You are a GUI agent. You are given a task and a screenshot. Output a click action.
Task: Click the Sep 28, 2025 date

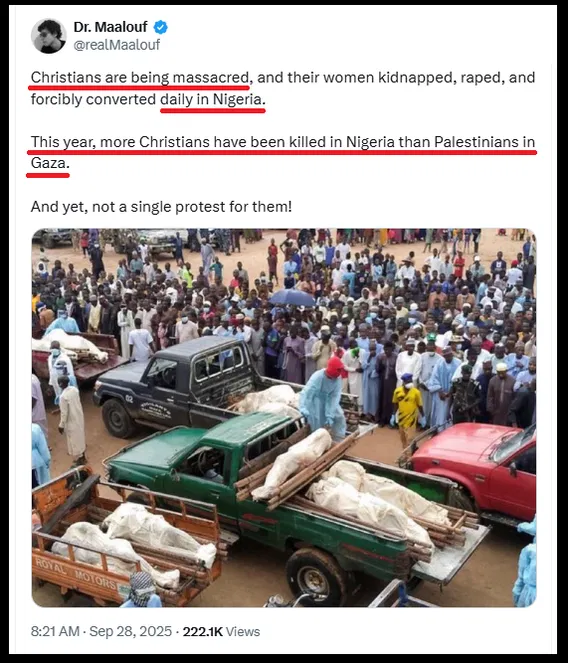pyautogui.click(x=131, y=631)
